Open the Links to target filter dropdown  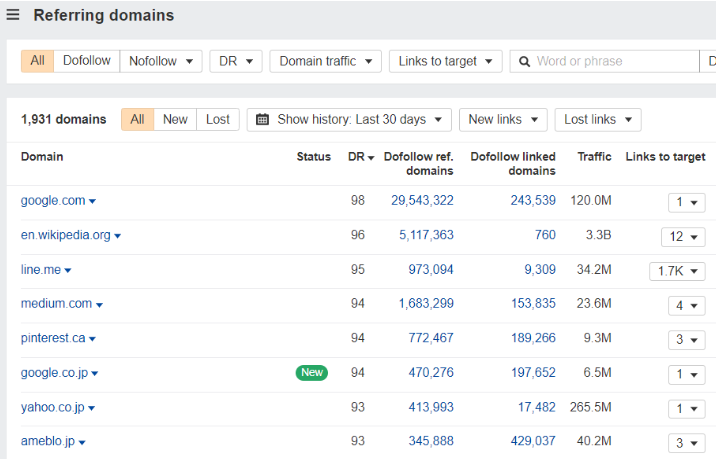[x=445, y=61]
